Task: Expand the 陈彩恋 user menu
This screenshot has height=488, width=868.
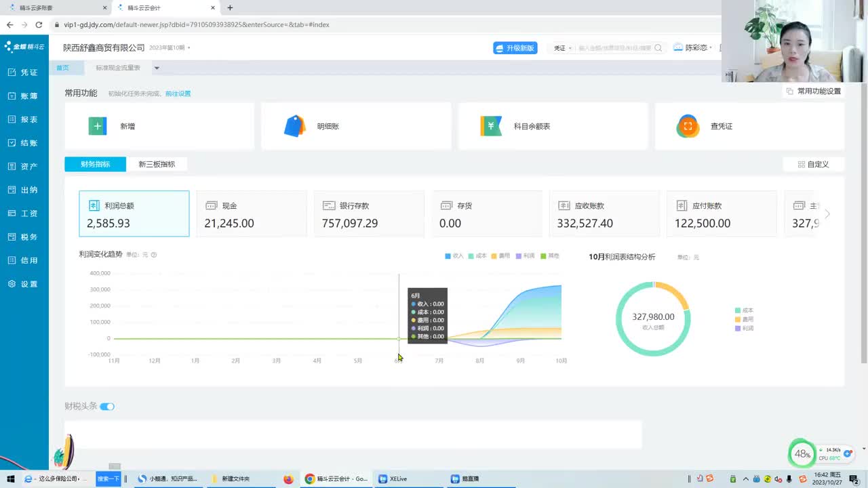Action: 698,47
